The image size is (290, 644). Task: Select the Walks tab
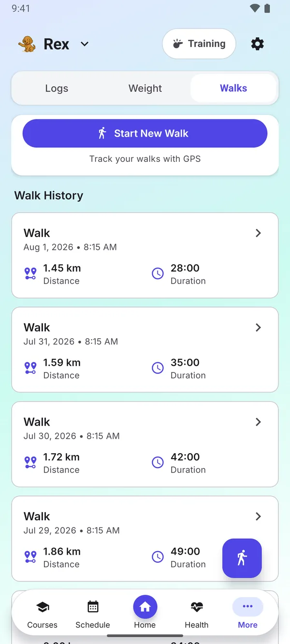[x=233, y=88]
